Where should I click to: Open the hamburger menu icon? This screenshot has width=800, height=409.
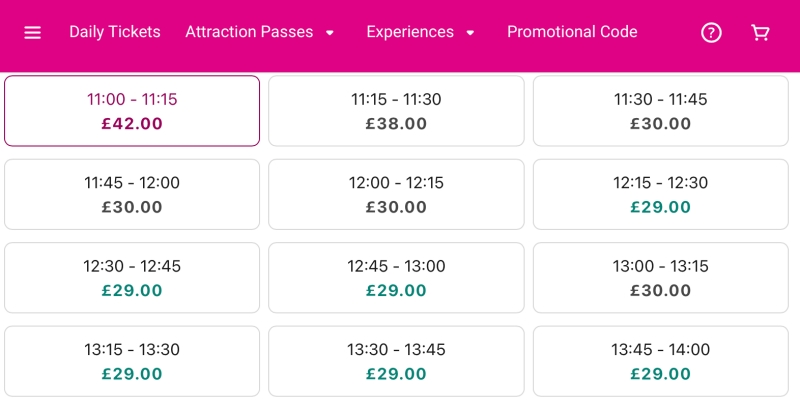[32, 33]
